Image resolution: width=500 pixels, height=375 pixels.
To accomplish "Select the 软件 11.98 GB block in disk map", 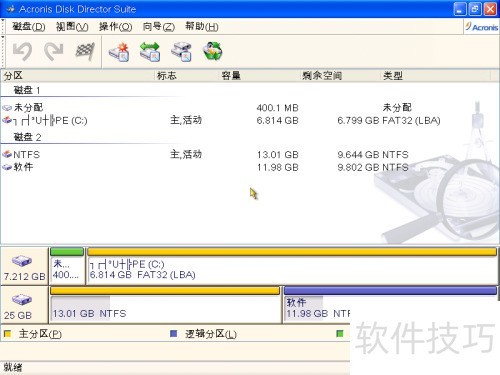I will (x=390, y=304).
